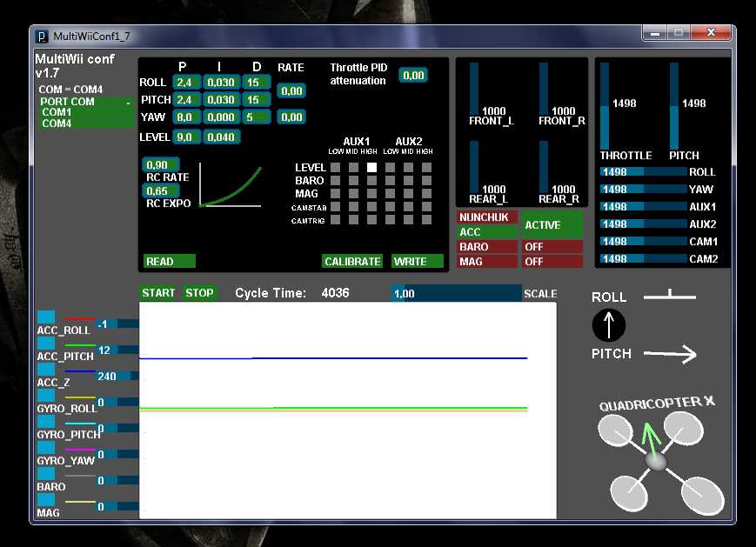Click the ROLL D value field
756x547 pixels.
[x=257, y=83]
